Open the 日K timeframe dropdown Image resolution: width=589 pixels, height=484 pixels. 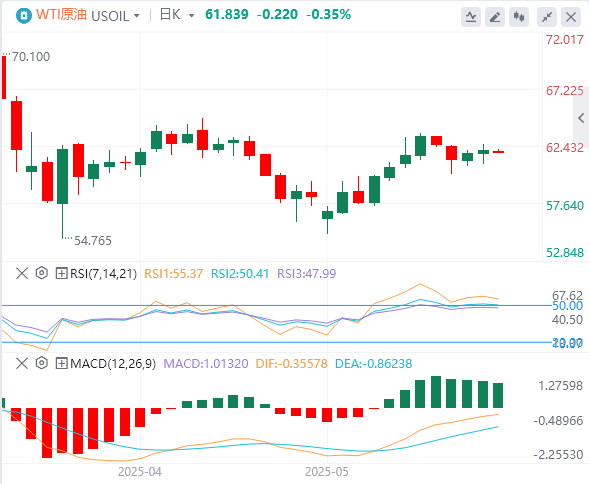pos(177,15)
